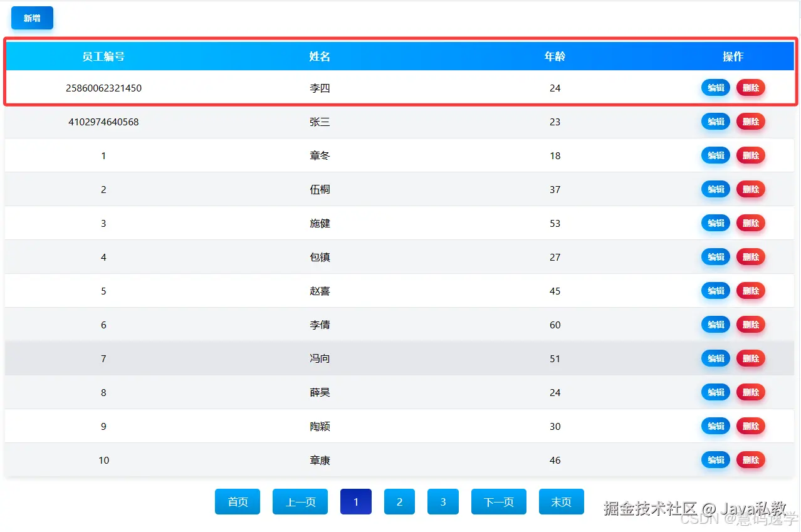
Task: Click the 新增 button
Action: click(32, 18)
